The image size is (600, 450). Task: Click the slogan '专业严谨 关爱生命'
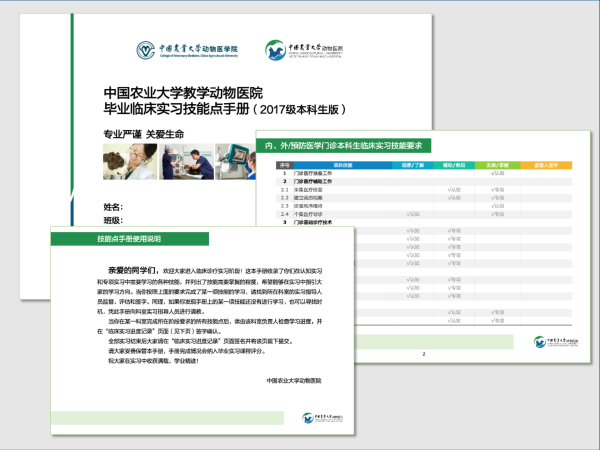tap(143, 134)
